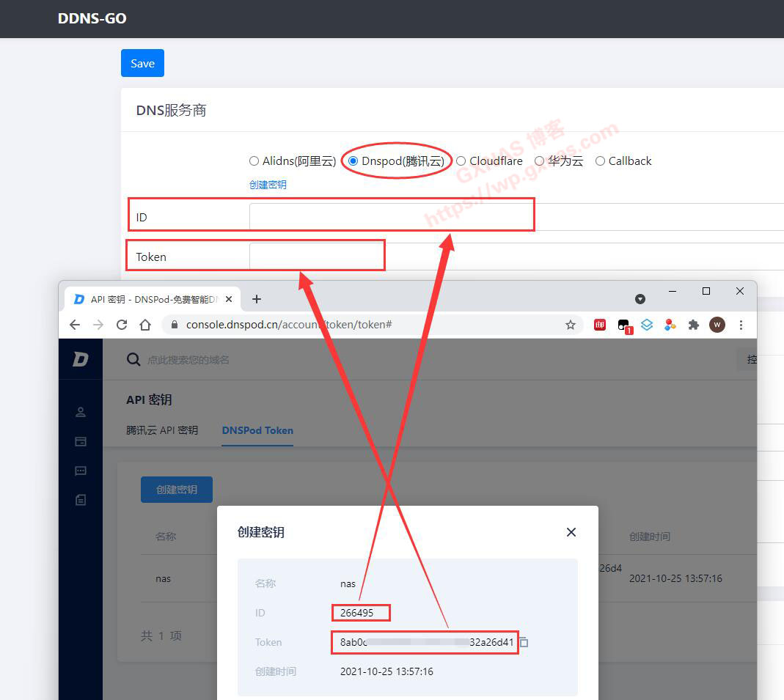The image size is (784, 700).
Task: Open the account user sidebar icon
Action: pyautogui.click(x=81, y=412)
